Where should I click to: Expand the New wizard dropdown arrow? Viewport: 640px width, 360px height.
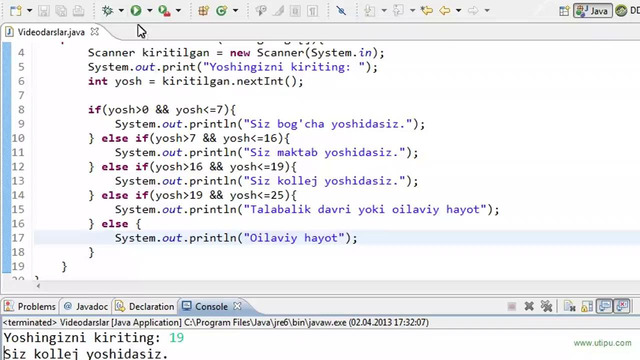[x=29, y=11]
